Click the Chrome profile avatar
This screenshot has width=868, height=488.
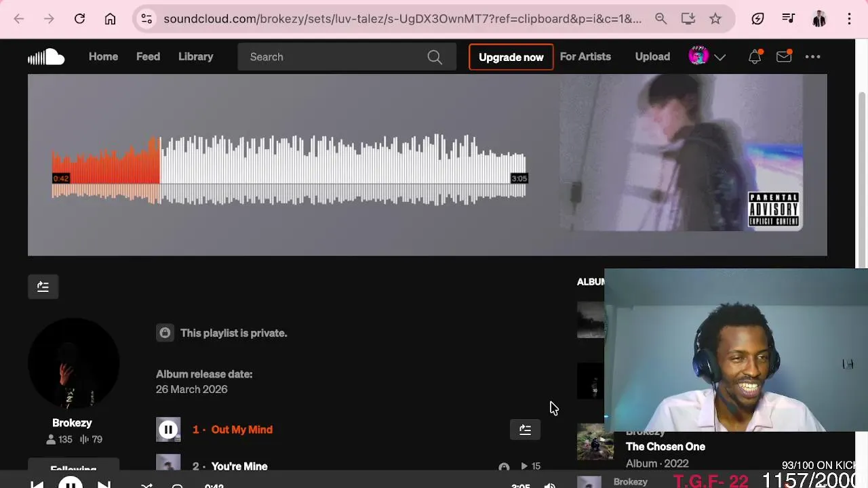click(x=819, y=19)
